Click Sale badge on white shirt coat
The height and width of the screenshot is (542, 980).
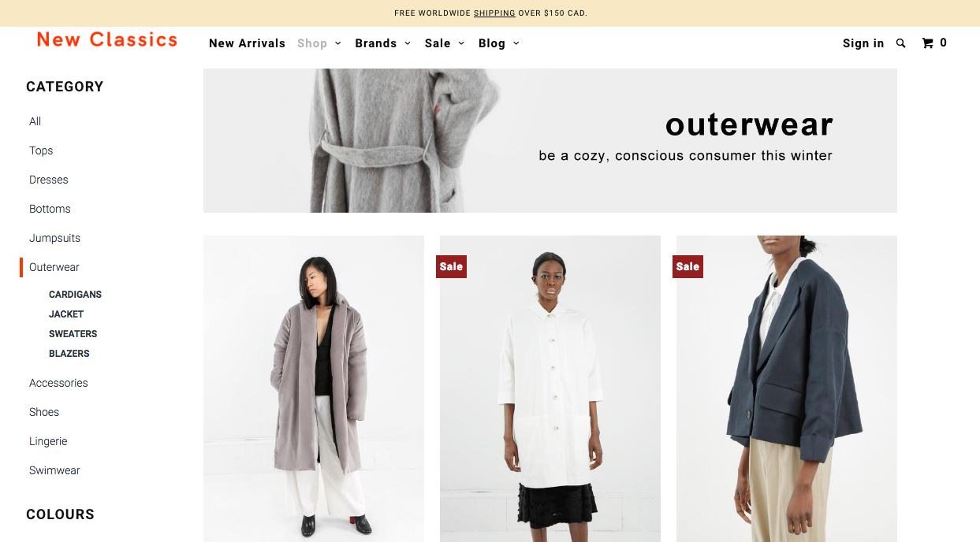[451, 266]
